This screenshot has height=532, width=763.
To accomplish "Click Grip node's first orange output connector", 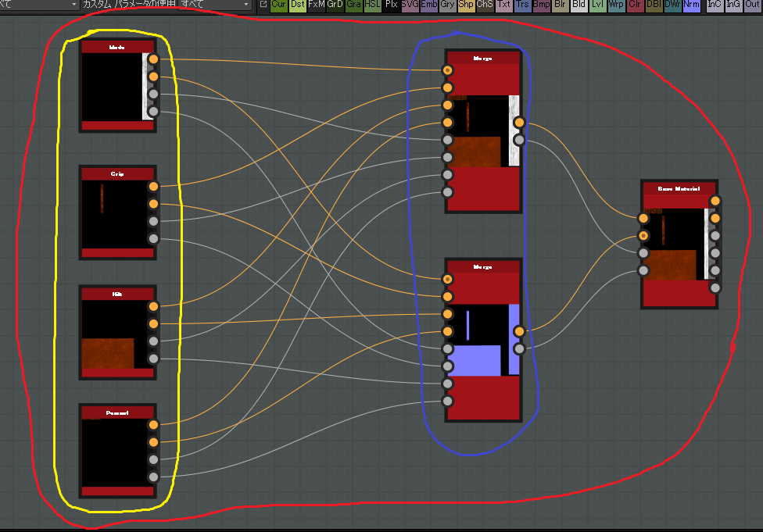I will coord(153,186).
